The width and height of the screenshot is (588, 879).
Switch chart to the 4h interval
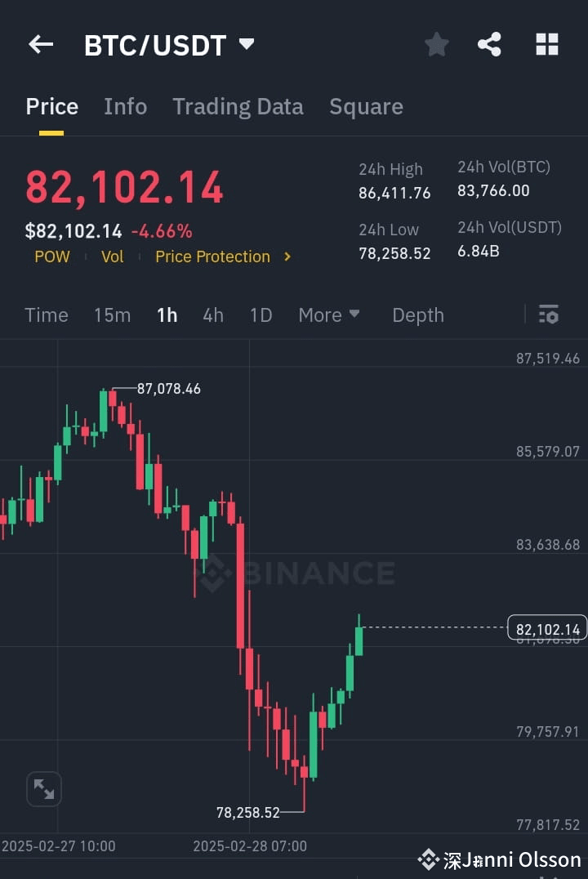[213, 315]
